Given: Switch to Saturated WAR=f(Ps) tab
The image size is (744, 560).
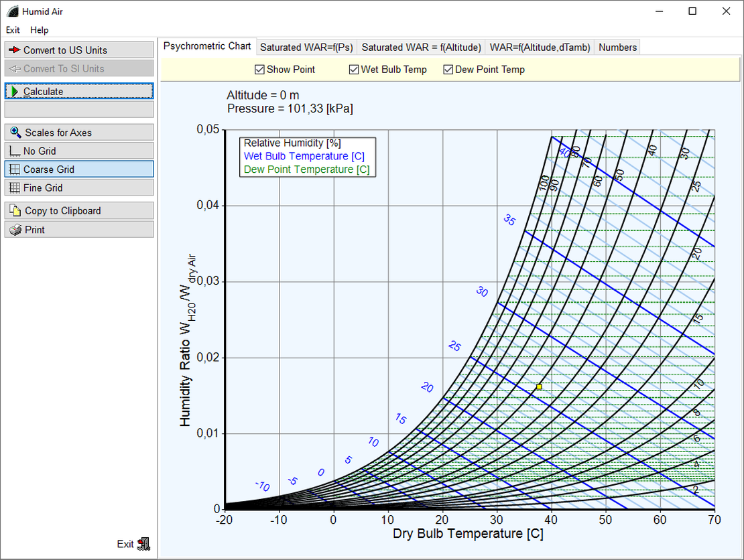Looking at the screenshot, I should 306,48.
